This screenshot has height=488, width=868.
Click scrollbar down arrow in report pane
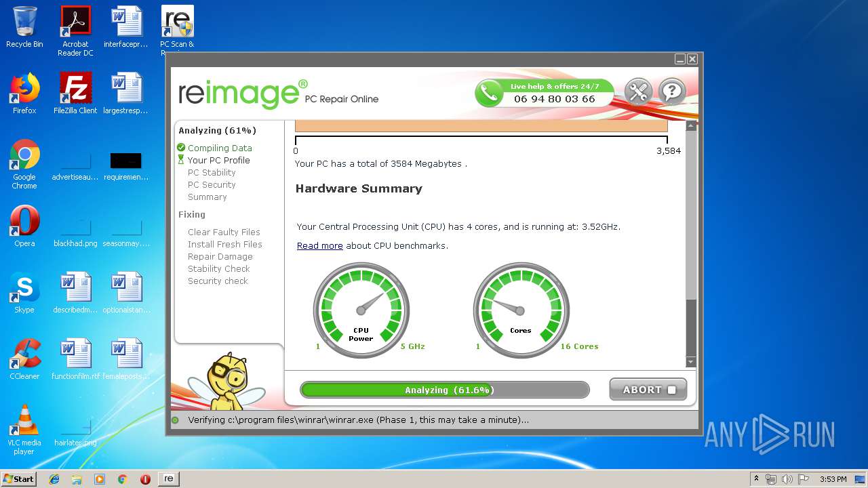[691, 362]
